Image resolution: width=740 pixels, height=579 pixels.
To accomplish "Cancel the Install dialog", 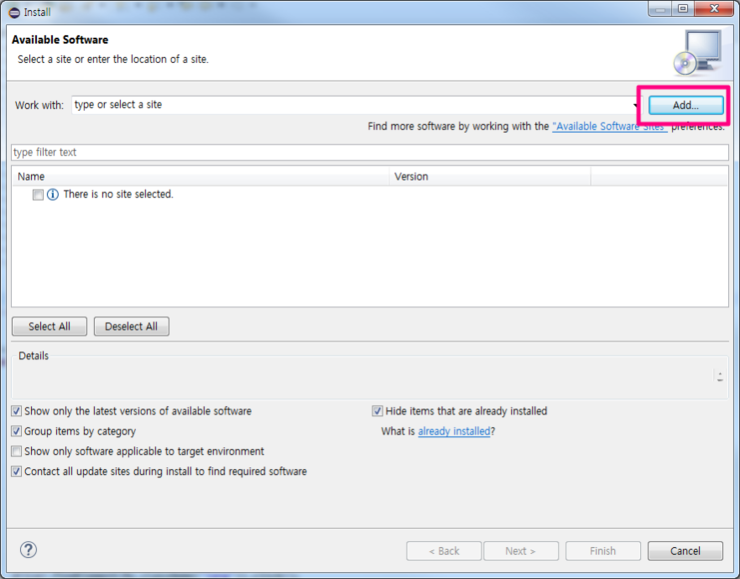I will 685,551.
